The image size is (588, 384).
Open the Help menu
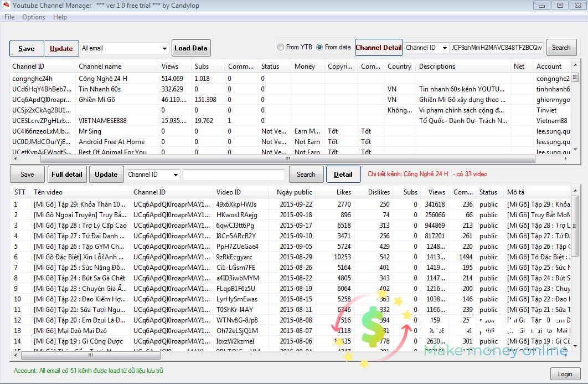pos(60,17)
